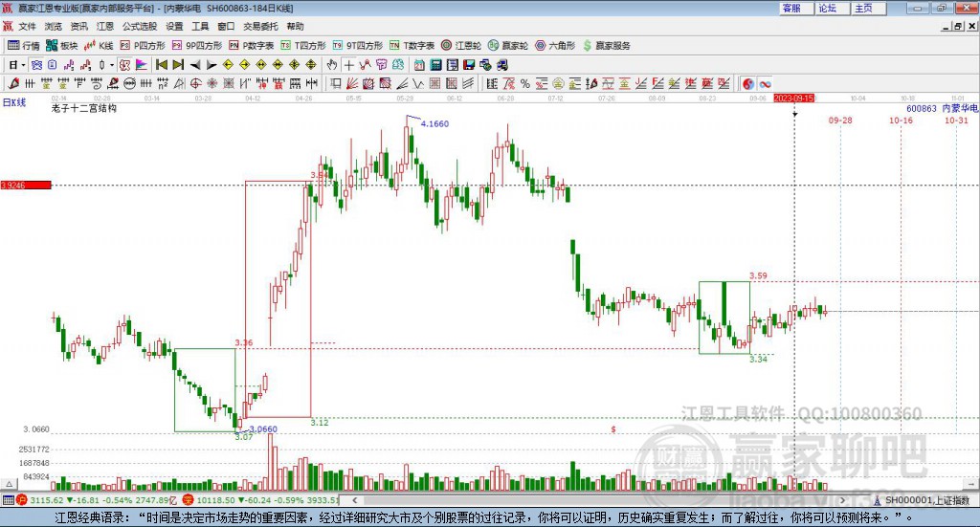Restore the inner chart window
The image size is (980, 527).
tap(958, 26)
